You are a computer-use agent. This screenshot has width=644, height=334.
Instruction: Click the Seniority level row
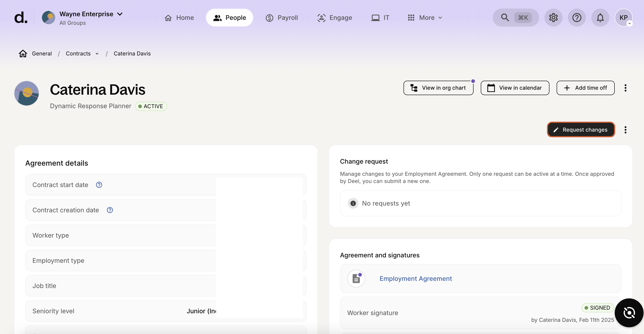tap(166, 311)
